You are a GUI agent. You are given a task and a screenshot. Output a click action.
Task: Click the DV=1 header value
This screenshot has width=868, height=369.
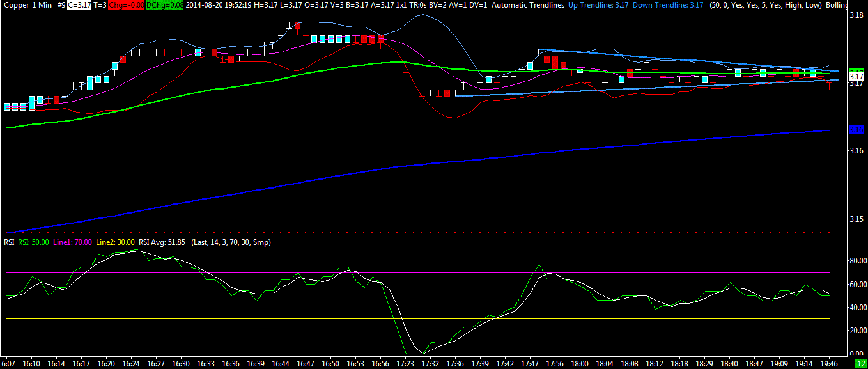tap(479, 4)
